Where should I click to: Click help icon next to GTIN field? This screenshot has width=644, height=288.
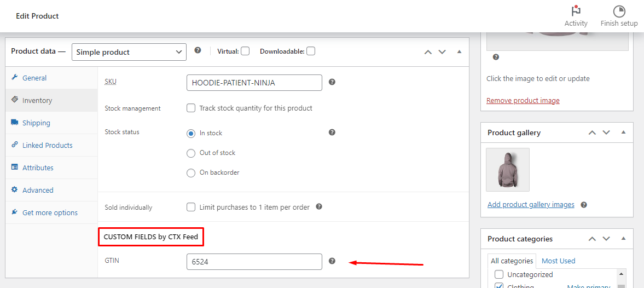[332, 261]
